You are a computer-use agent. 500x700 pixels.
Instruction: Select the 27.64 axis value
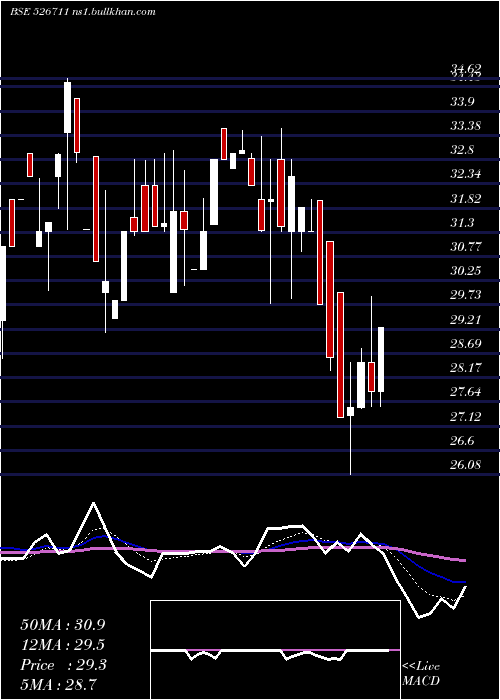pos(466,392)
